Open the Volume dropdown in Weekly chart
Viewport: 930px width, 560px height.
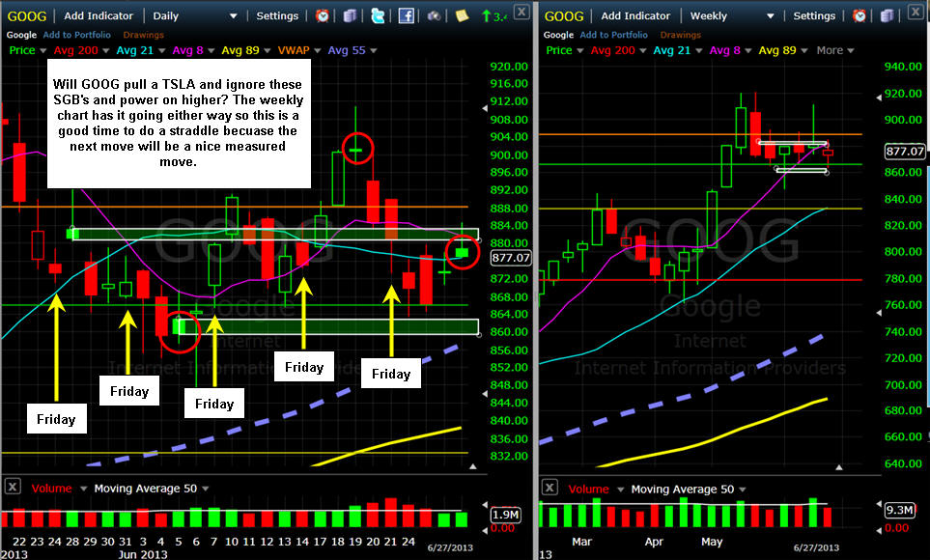[x=620, y=490]
